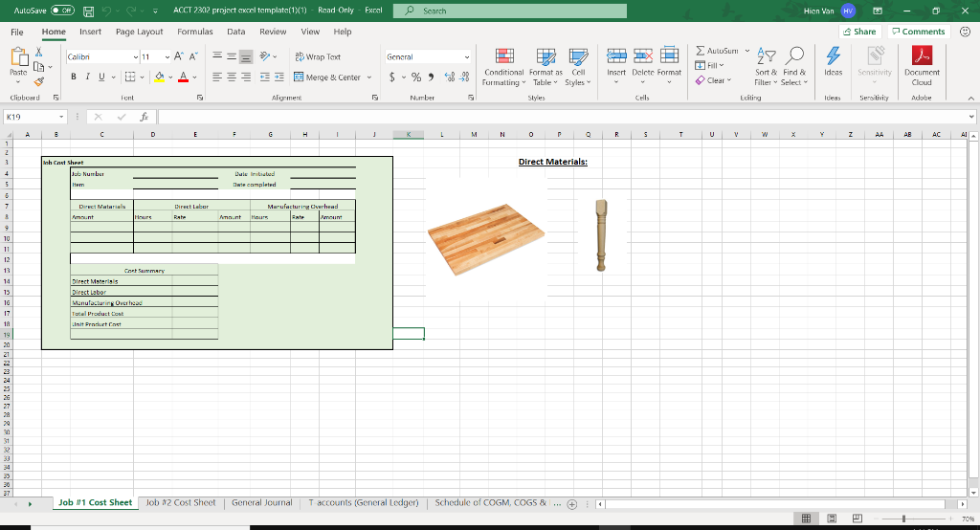
Task: Switch to Page Layout view icon
Action: click(832, 519)
